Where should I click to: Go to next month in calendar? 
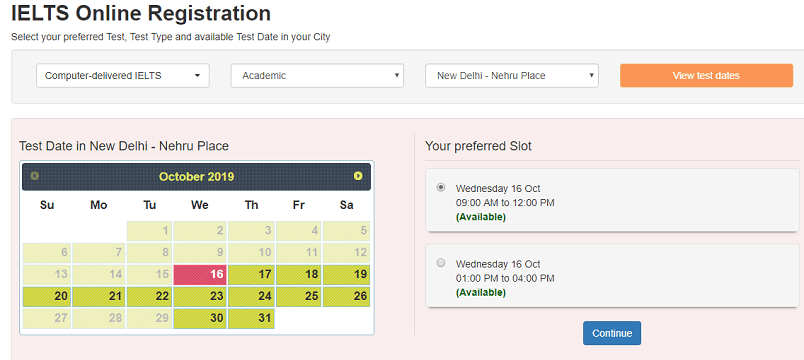click(358, 176)
